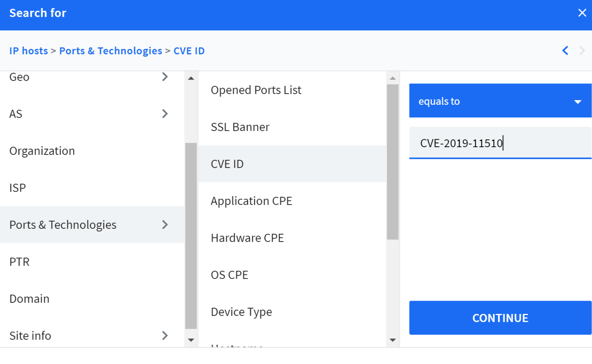Expand the Site info category arrow
Viewport: 592px width, 364px height.
coord(165,336)
